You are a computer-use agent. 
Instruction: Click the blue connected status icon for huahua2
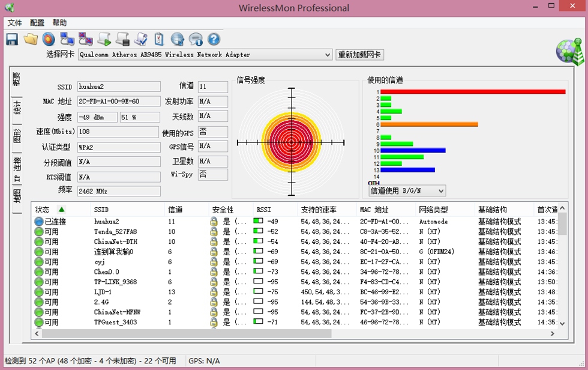[38, 222]
